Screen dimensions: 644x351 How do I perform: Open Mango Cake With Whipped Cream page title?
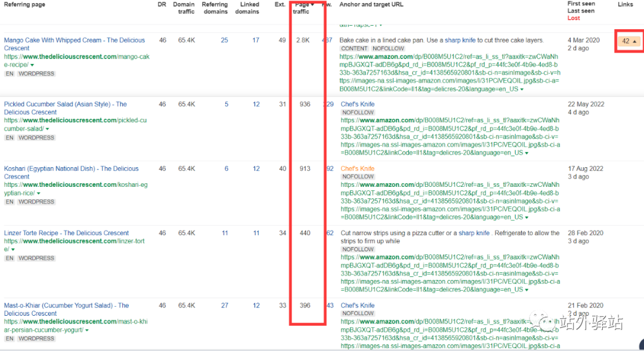pyautogui.click(x=74, y=41)
